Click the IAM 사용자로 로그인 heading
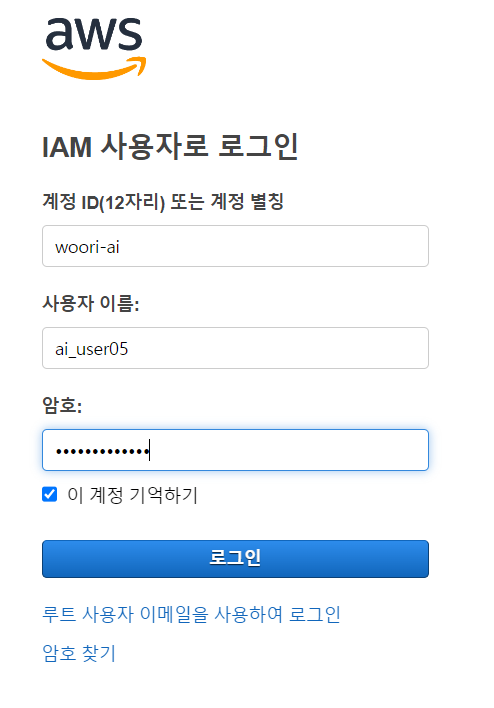This screenshot has width=494, height=708. coord(170,146)
